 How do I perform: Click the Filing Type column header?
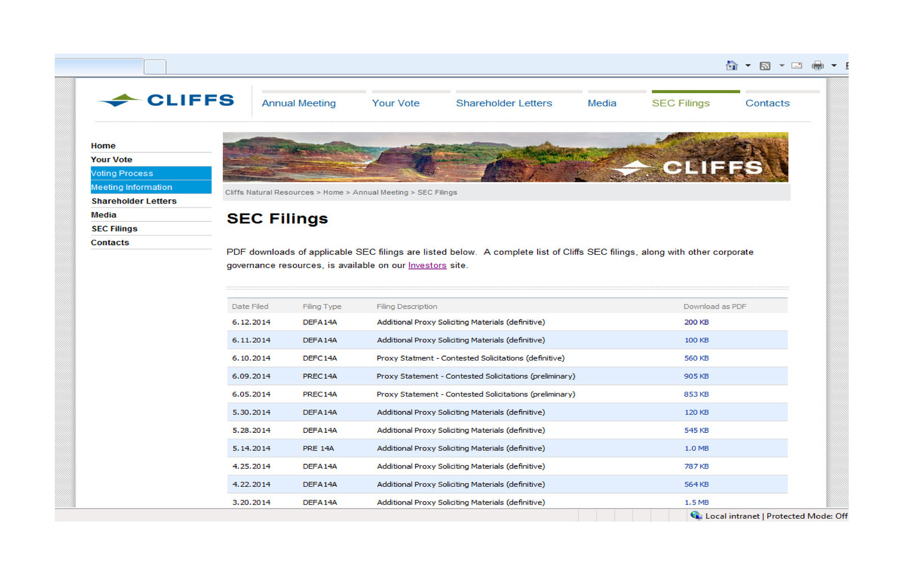pos(322,306)
